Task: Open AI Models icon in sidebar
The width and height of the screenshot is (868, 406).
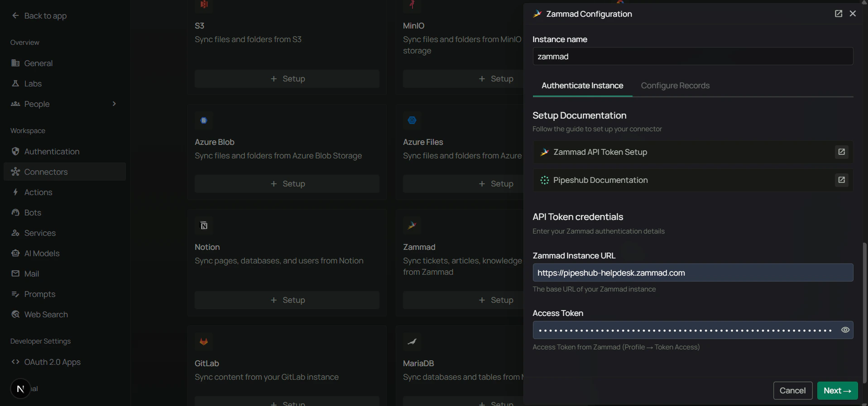Action: point(15,253)
